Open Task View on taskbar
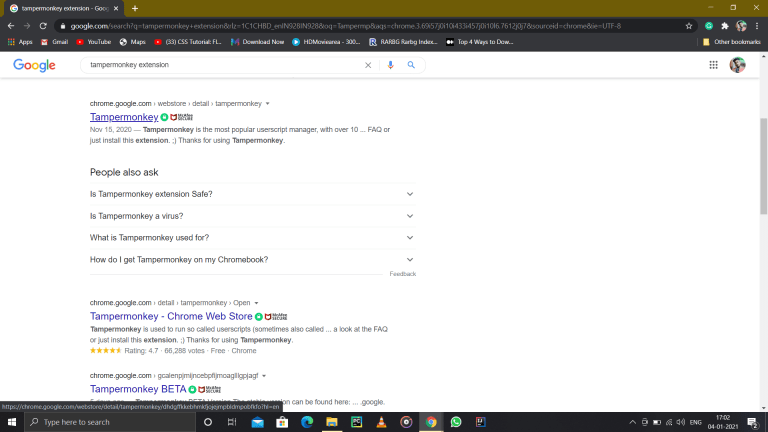Screen dimensions: 768x432 (232, 422)
